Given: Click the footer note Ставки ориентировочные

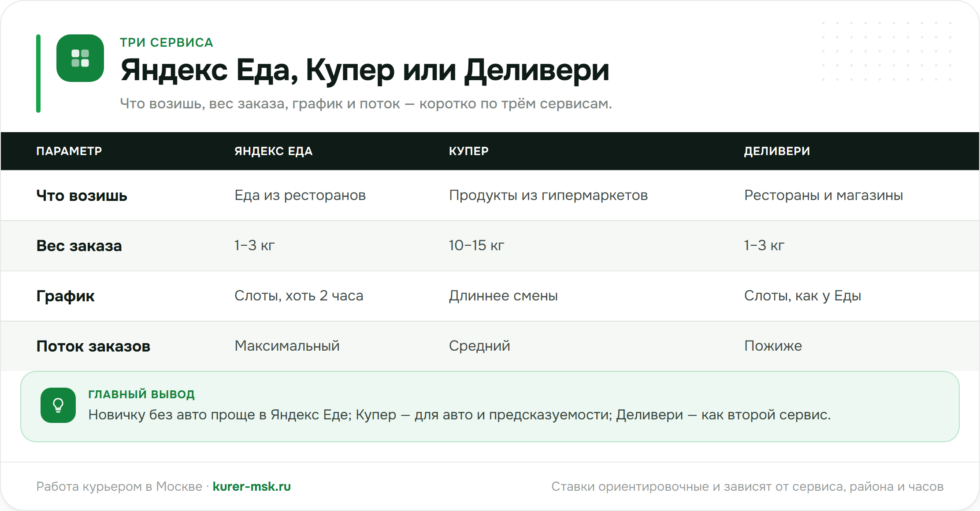Looking at the screenshot, I should click(747, 486).
